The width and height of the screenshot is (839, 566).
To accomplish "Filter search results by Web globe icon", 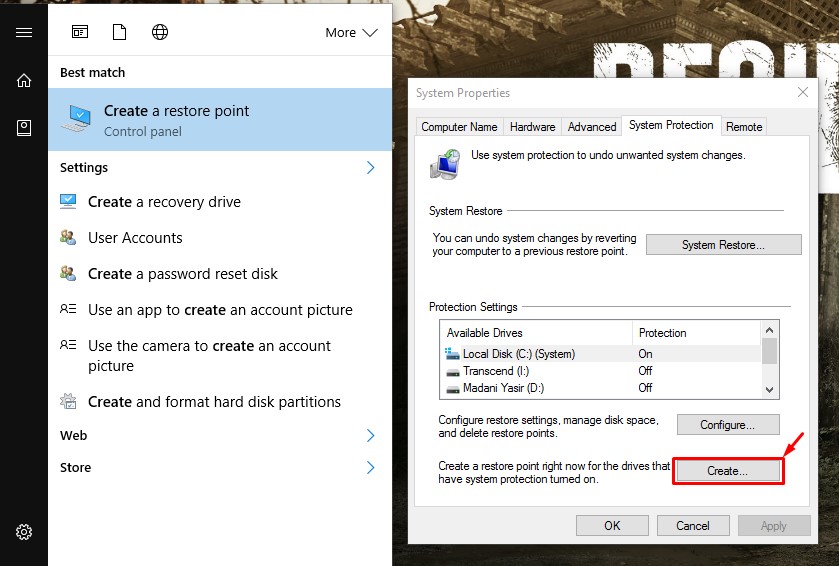I will (159, 32).
